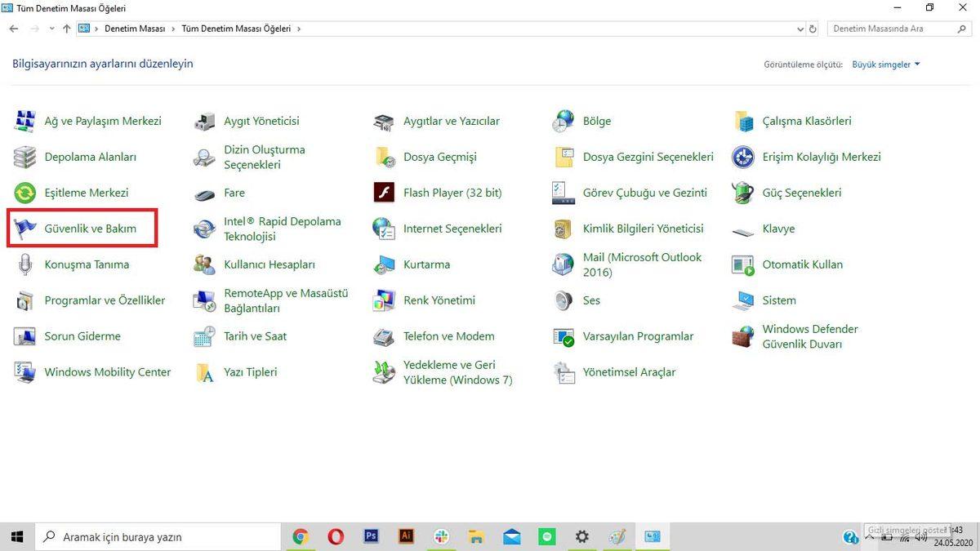Open Ses settings
The height and width of the screenshot is (551, 980).
(x=592, y=300)
